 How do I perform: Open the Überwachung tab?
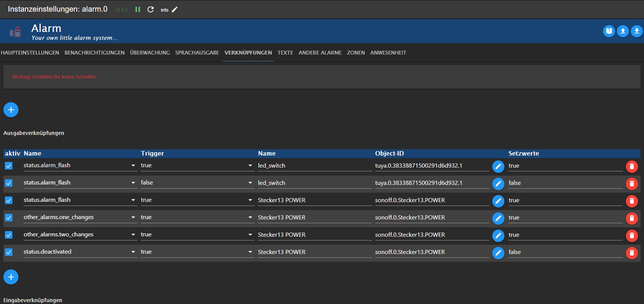pos(150,53)
